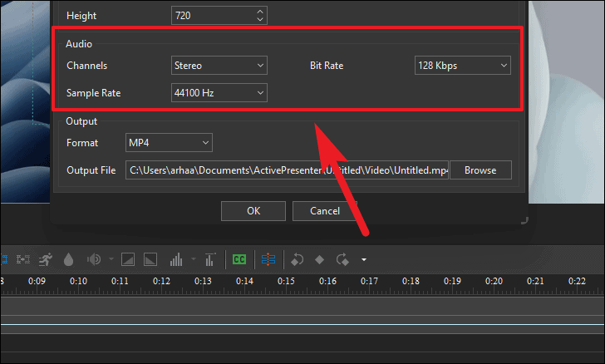Click the Blur (water drop) icon
Image resolution: width=605 pixels, height=364 pixels.
pyautogui.click(x=68, y=259)
